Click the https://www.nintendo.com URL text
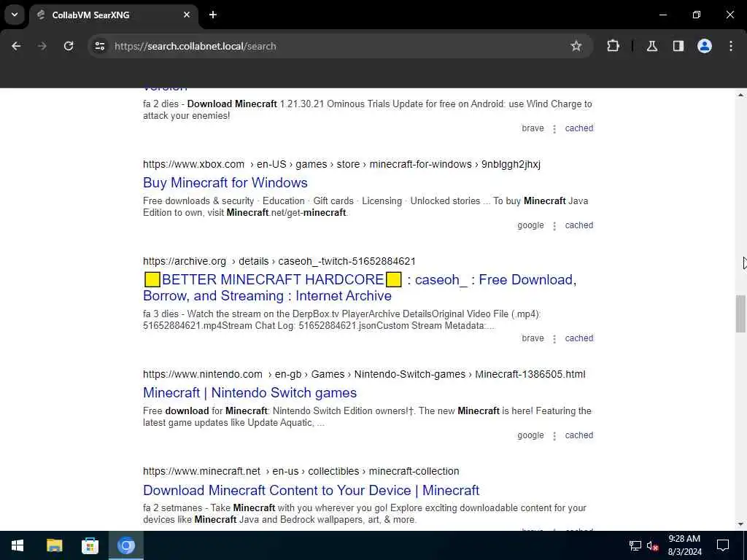 [x=203, y=375]
